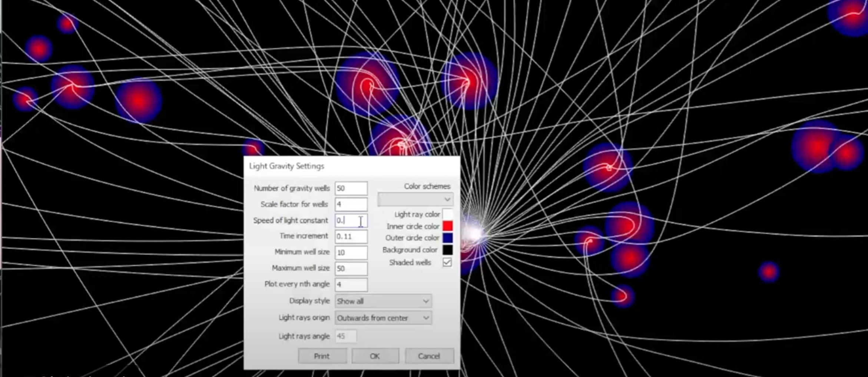The image size is (868, 377).
Task: Click the Plot every nth angle field
Action: (x=351, y=284)
